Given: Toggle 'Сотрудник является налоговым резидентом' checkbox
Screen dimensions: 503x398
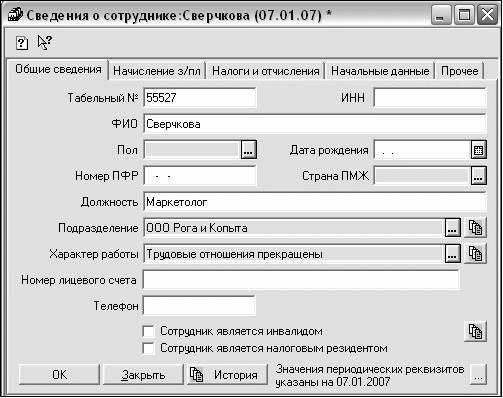Looking at the screenshot, I should coord(148,348).
